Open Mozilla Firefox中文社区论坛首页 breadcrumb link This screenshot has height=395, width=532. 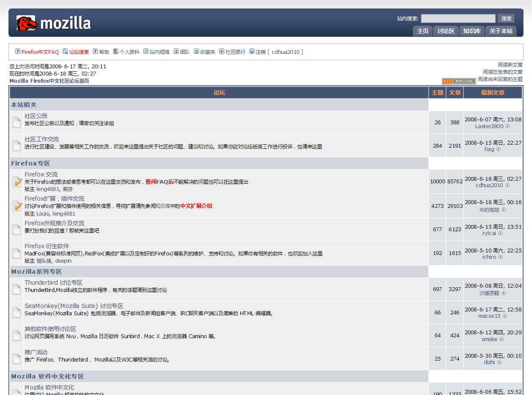coord(49,81)
